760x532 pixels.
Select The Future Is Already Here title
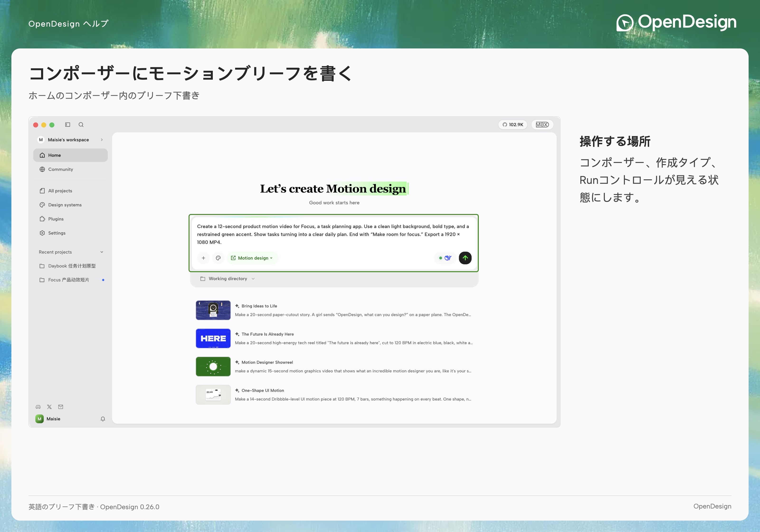click(x=268, y=334)
